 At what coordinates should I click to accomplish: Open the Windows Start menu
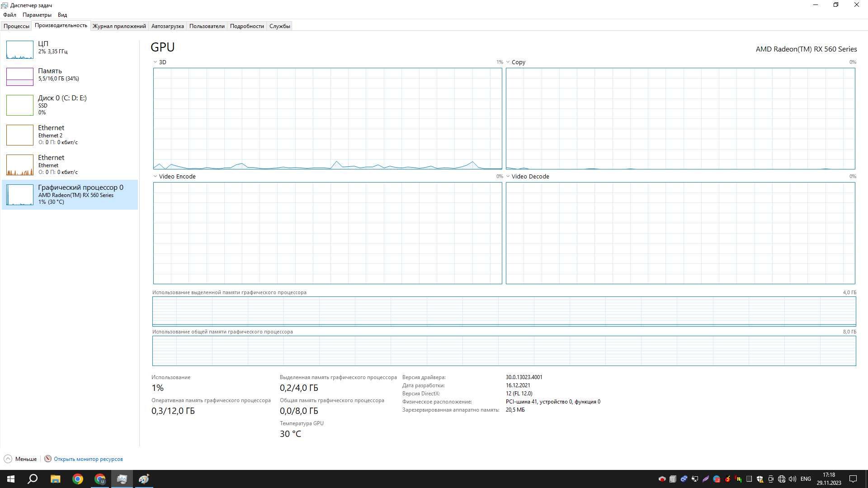point(11,479)
